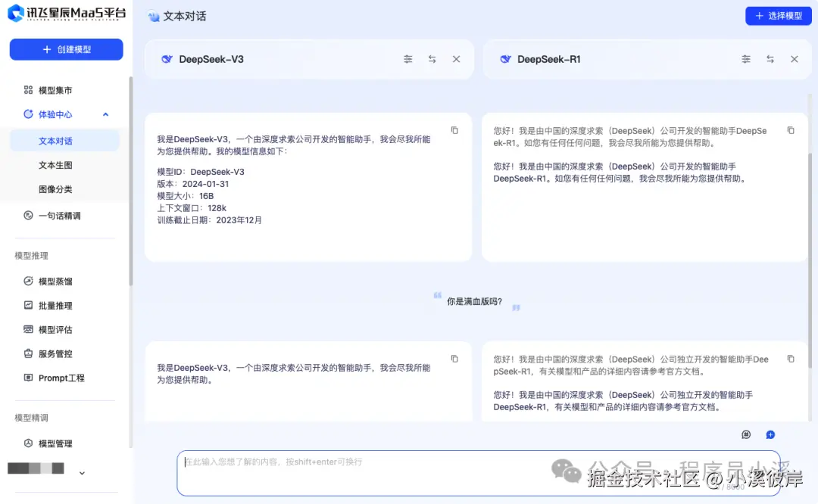Click the 讯飞星辰MaaS平台 logo
Viewport: 818px width, 504px height.
pos(67,13)
